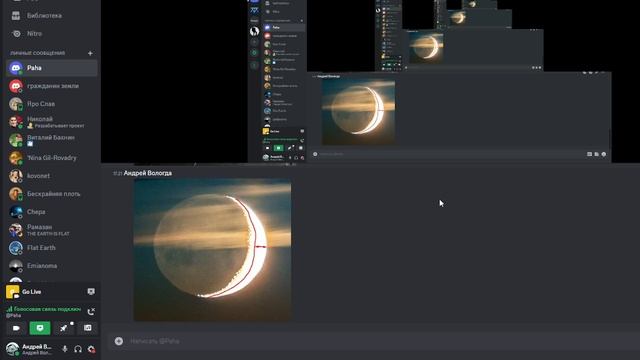640x360 pixels.
Task: Open the soundboard panel
Action: [x=87, y=328]
